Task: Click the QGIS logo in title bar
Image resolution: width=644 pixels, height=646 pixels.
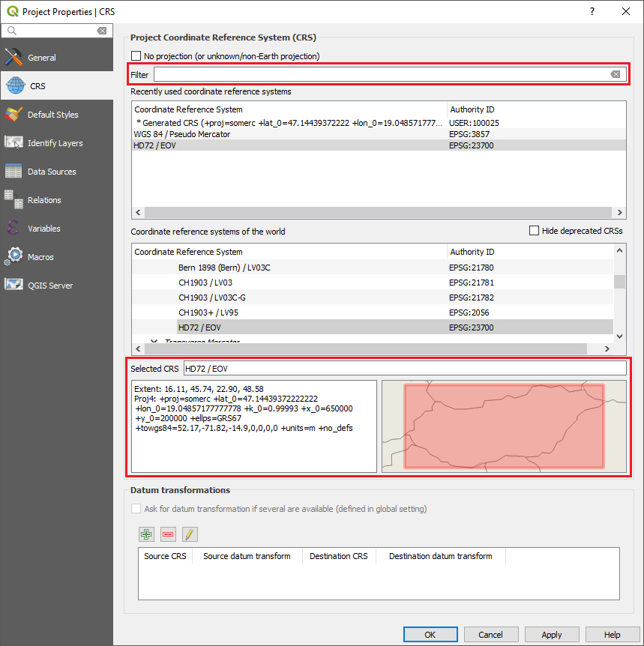Action: point(13,11)
